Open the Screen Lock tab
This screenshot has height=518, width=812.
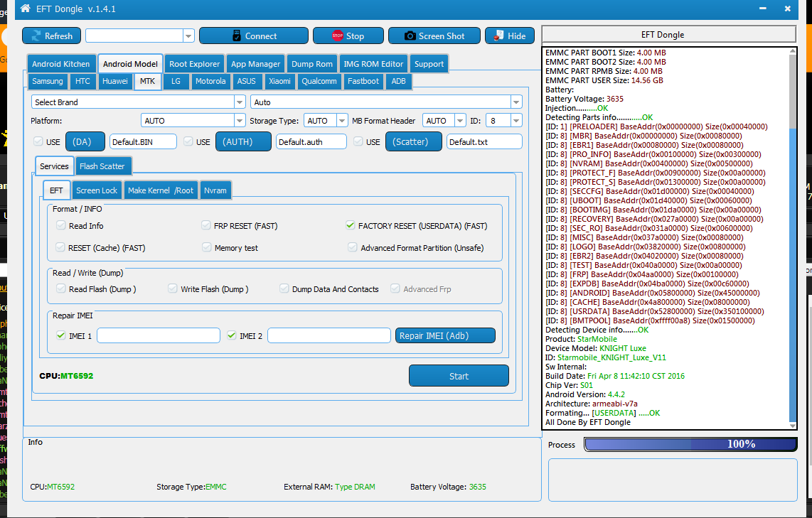(x=97, y=190)
